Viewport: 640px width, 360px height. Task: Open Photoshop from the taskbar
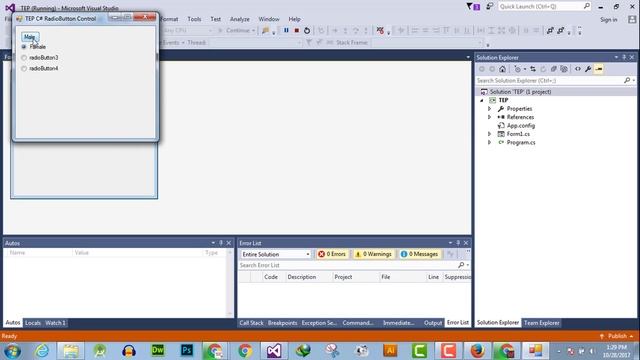click(x=187, y=351)
